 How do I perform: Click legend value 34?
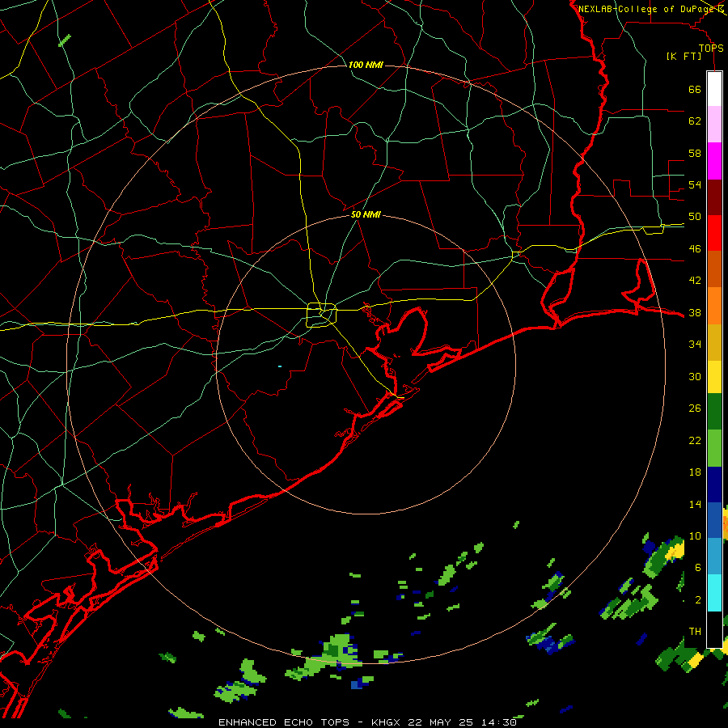(x=695, y=345)
